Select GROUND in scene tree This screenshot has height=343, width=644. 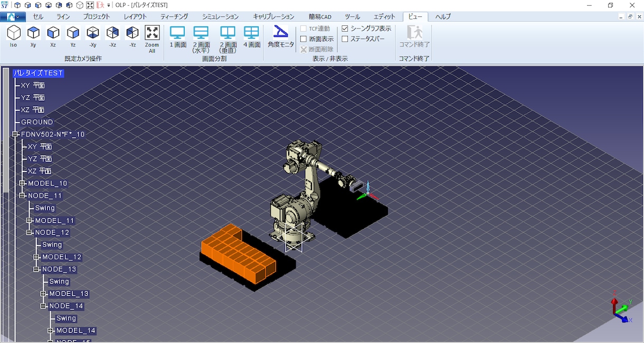37,122
